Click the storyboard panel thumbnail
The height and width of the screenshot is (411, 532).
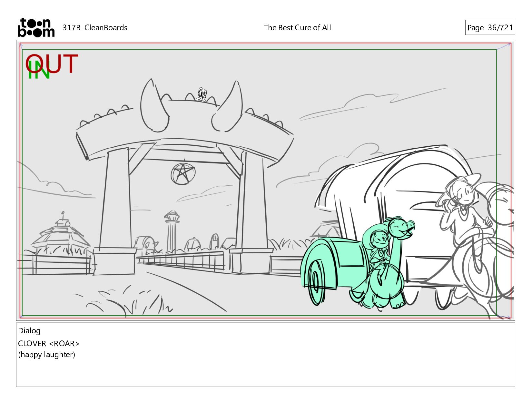266,181
